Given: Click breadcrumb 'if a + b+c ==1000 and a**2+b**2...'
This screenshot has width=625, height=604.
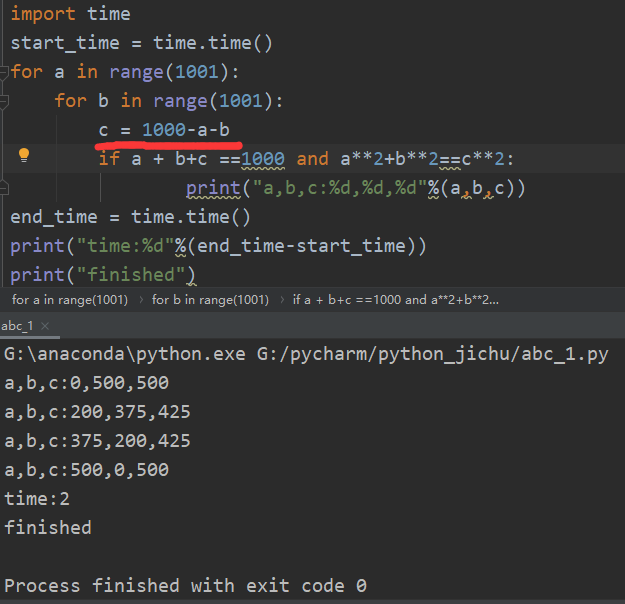Looking at the screenshot, I should point(395,299).
